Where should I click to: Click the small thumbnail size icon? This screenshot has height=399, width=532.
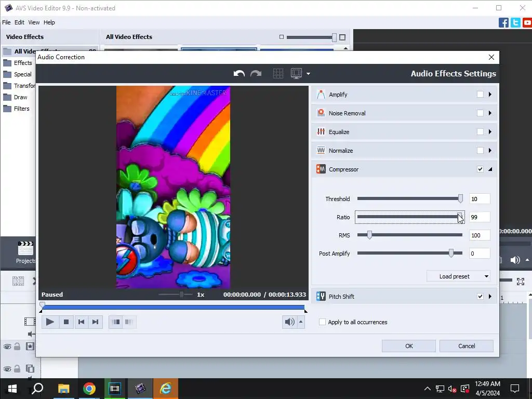pos(281,37)
